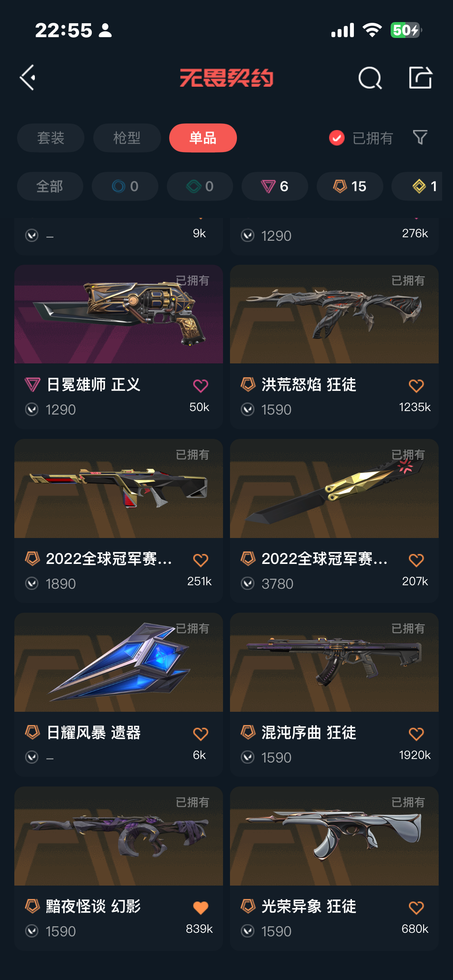Screen dimensions: 453x980
Task: Select the 单品 tab
Action: pos(203,138)
